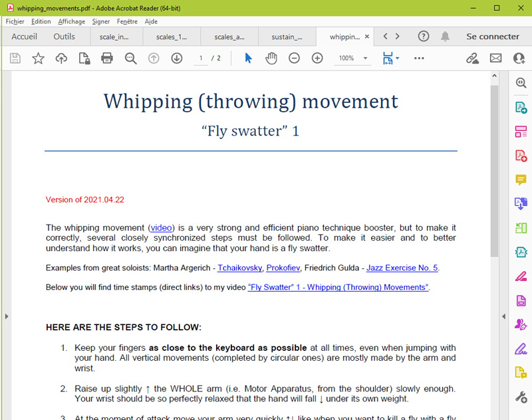Send file by email envelope icon
Screen dimensions: 532x420
coord(495,58)
